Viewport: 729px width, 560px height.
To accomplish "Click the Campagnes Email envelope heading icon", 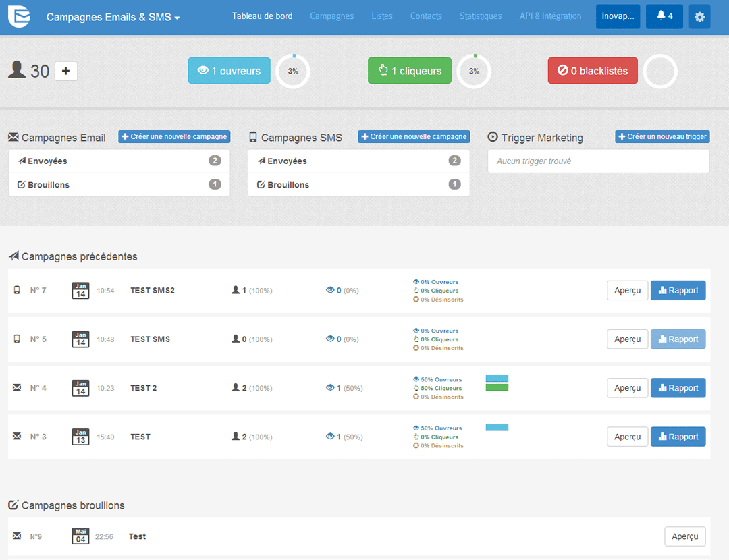I will [13, 137].
